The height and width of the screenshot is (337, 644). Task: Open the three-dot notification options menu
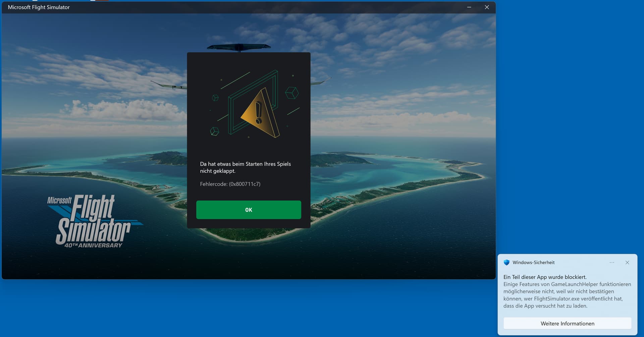tap(612, 263)
